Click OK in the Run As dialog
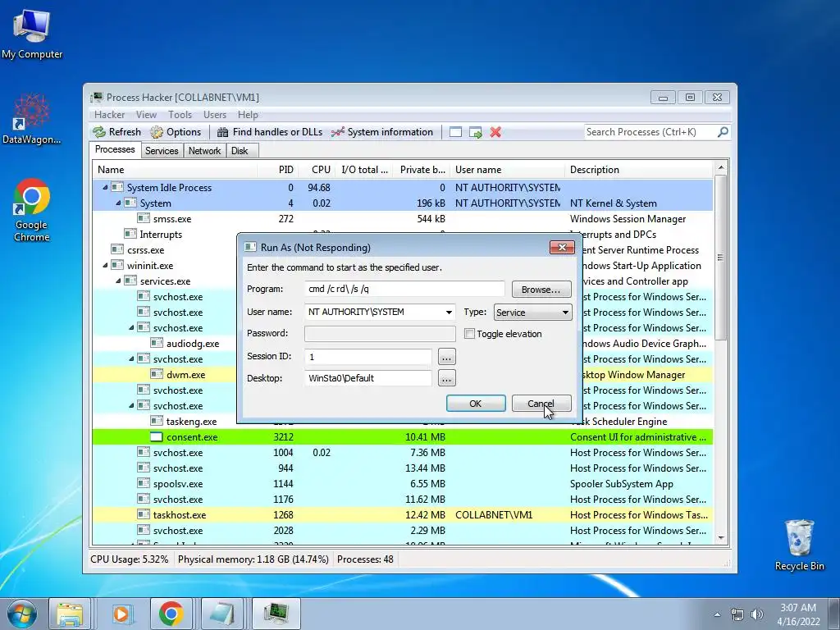Screen dimensions: 840x630 [x=476, y=404]
